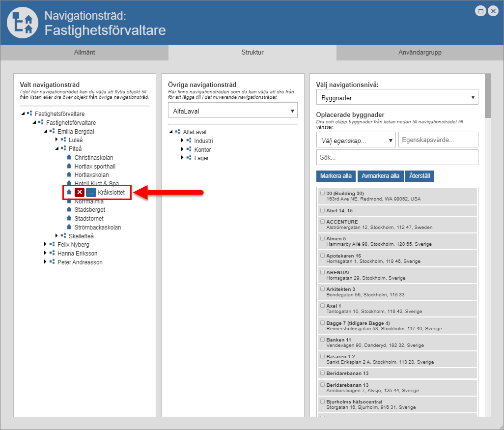The width and height of the screenshot is (504, 430).
Task: Open the Användargrupp tab
Action: [x=420, y=52]
